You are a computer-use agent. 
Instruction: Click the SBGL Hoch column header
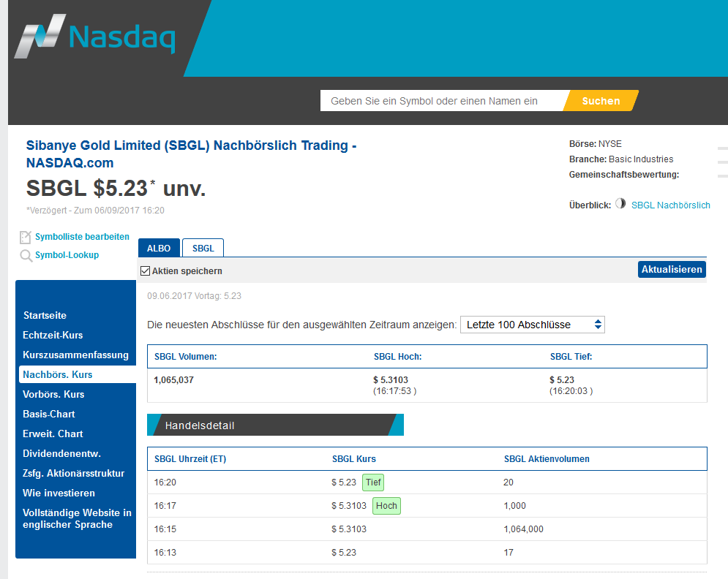[398, 357]
